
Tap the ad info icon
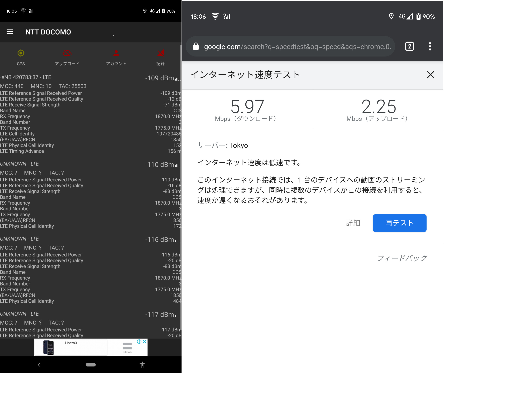[x=139, y=342]
